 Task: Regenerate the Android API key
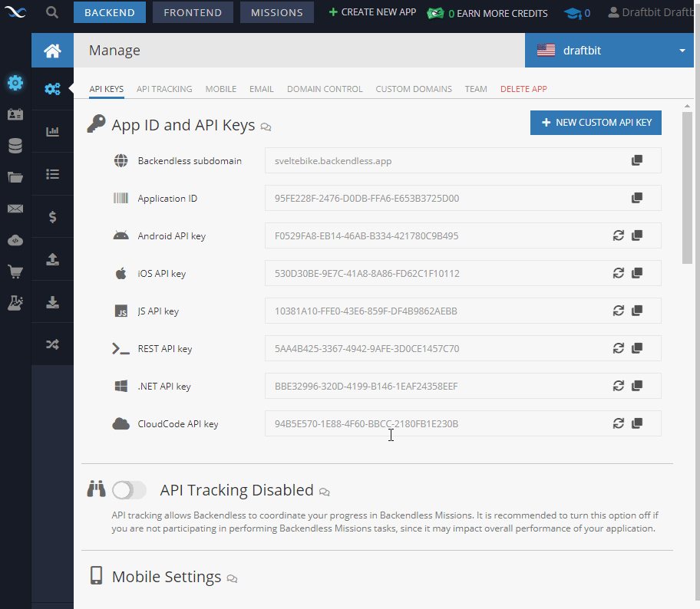[619, 235]
